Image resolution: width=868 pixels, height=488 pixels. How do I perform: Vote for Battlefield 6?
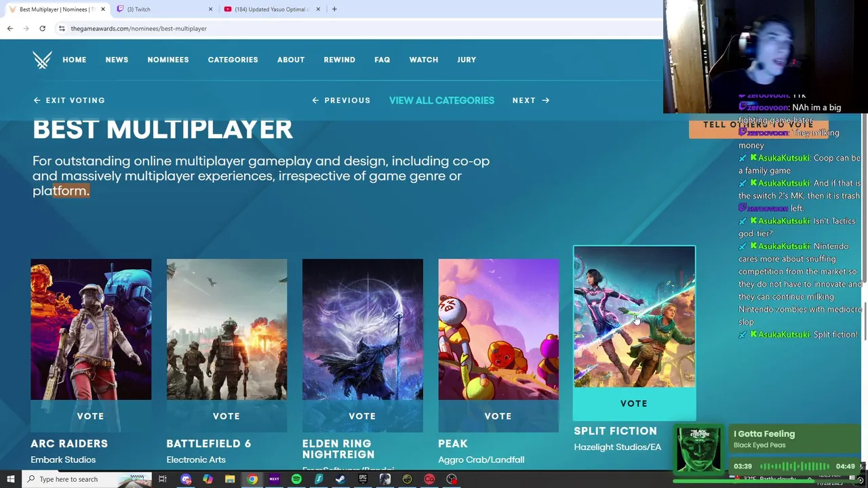click(226, 416)
